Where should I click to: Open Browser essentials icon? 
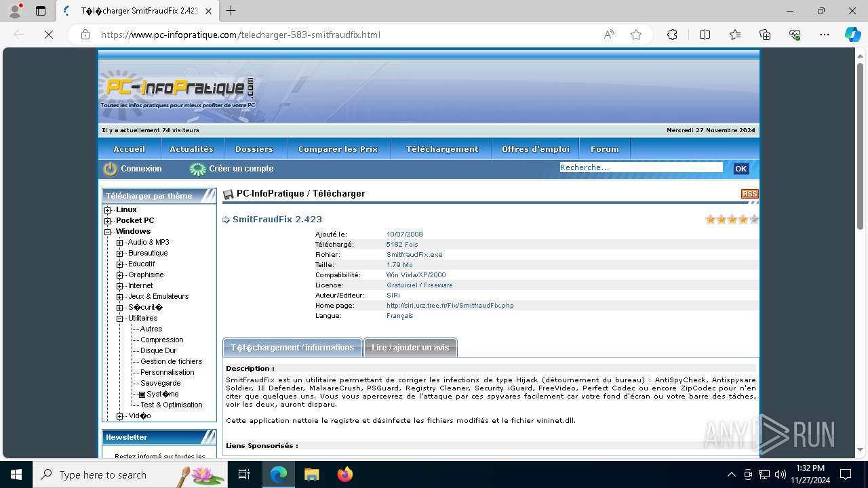click(x=795, y=35)
